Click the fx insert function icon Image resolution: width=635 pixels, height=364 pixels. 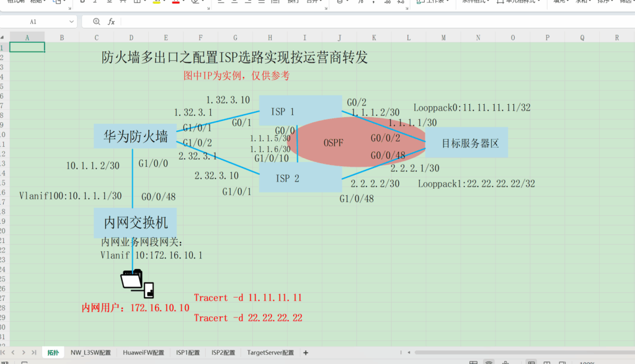(112, 22)
